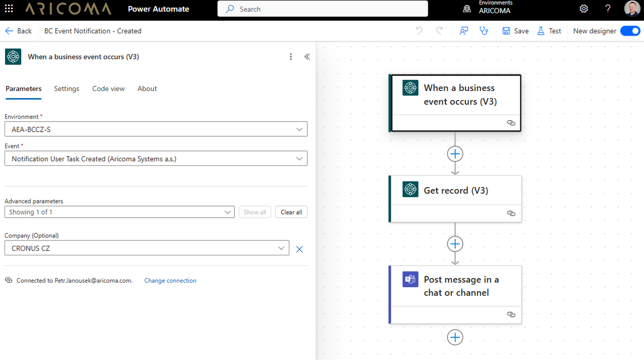Switch to the Settings tab
Image resolution: width=644 pixels, height=360 pixels.
coord(66,88)
